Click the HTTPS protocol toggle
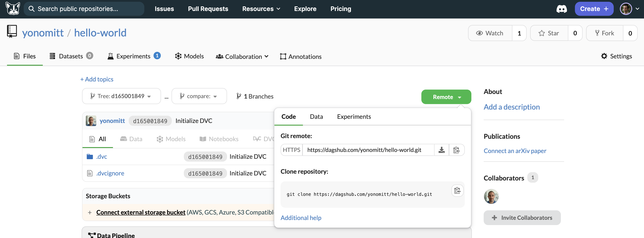The image size is (644, 238). coord(291,150)
